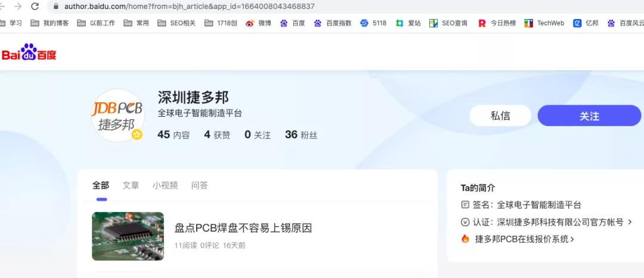Viewport: 644px width, 278px height.
Task: Click the 私信 message button
Action: coord(500,116)
